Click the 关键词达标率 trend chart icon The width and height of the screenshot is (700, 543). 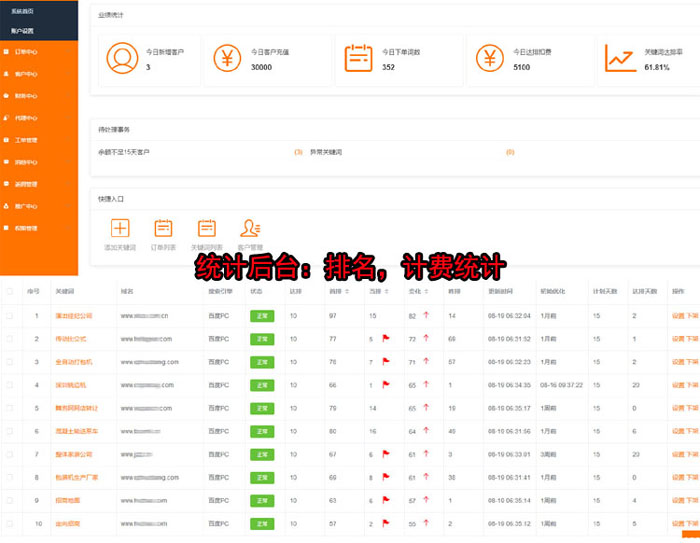tap(620, 58)
